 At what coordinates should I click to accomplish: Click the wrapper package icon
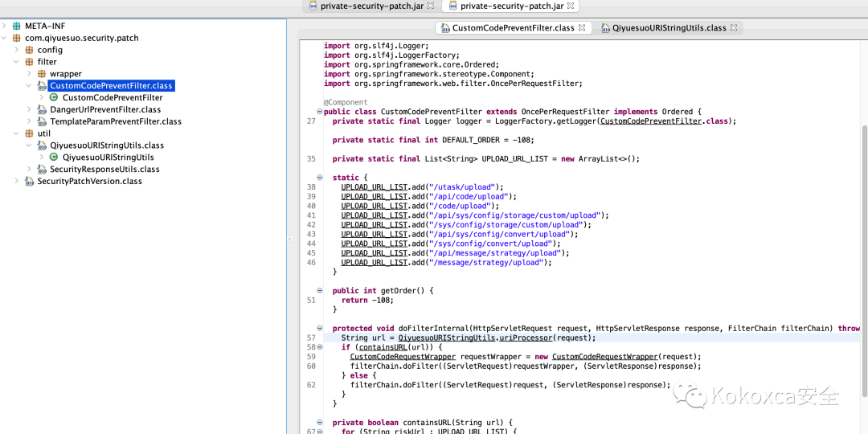point(42,74)
